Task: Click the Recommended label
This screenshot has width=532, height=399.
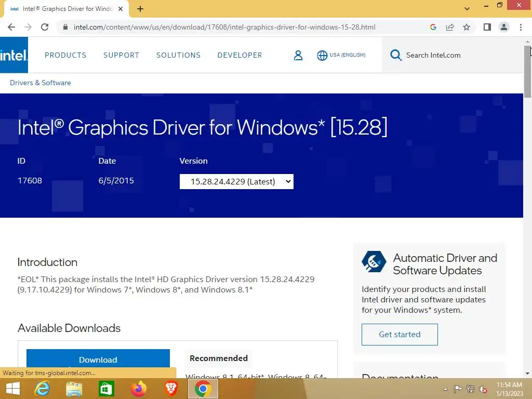Action: (x=219, y=358)
